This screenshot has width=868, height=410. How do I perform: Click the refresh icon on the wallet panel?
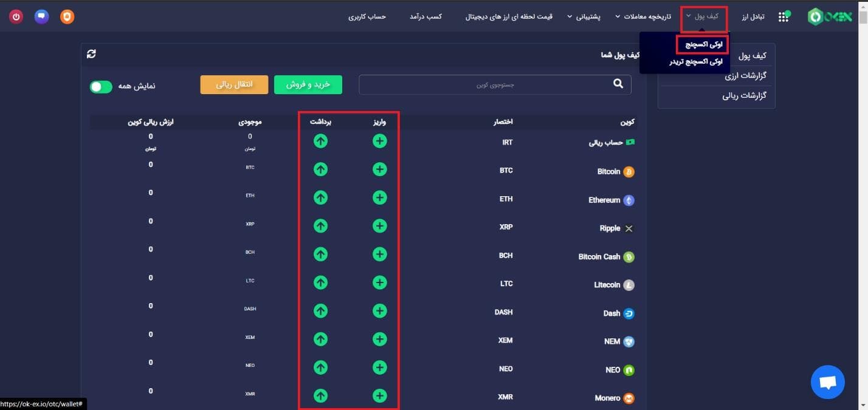point(91,54)
